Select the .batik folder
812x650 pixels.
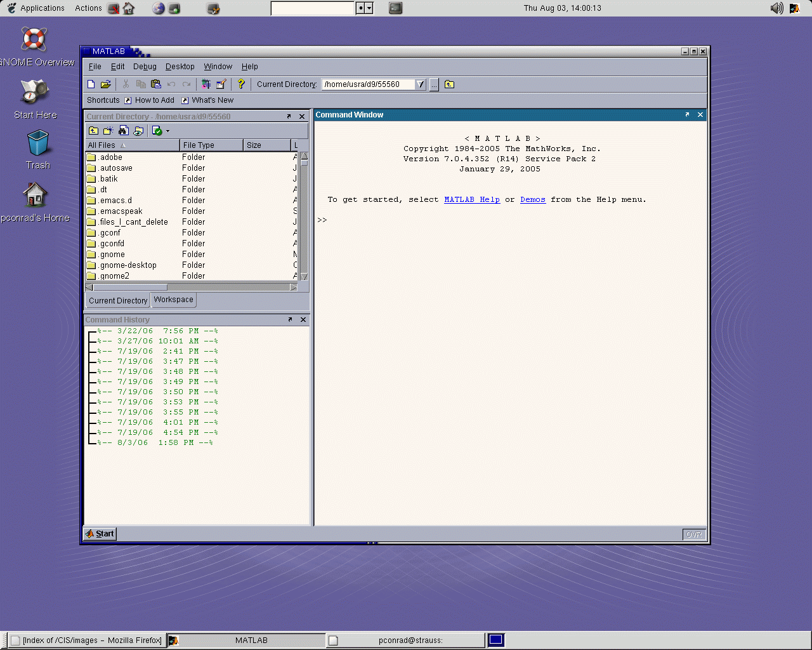pos(191,179)
